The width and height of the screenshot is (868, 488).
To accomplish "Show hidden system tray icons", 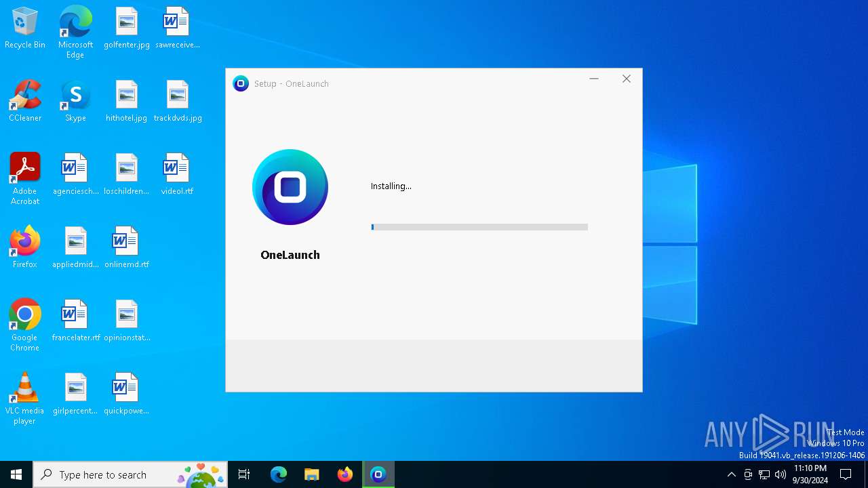I will pyautogui.click(x=731, y=474).
